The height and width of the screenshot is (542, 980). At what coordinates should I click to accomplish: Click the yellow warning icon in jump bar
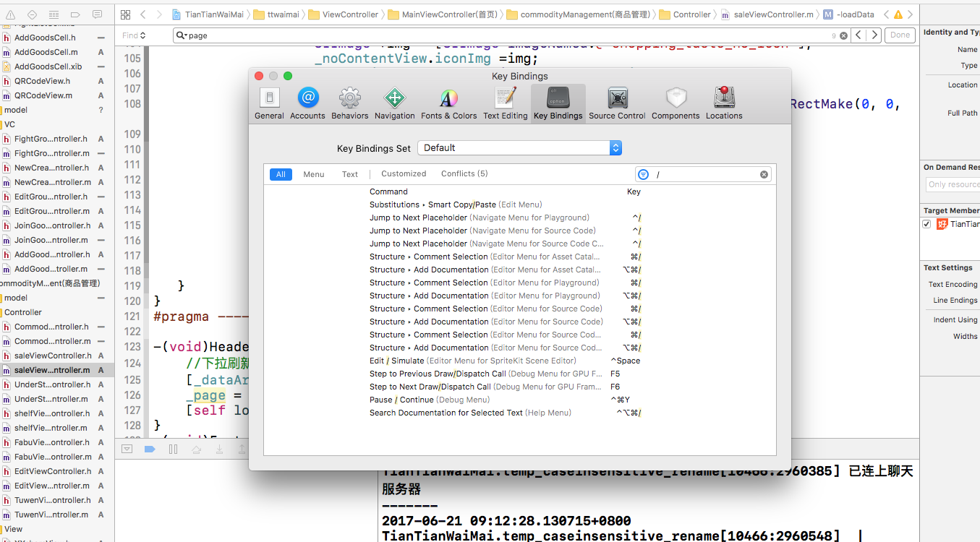(x=898, y=14)
